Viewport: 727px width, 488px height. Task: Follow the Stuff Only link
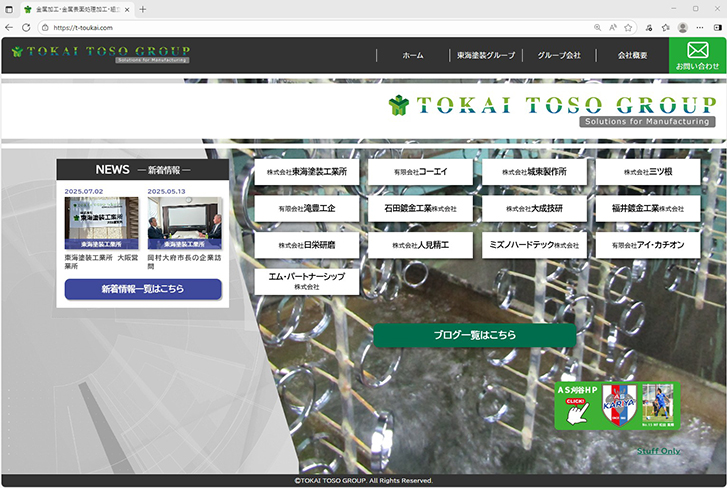[x=658, y=451]
